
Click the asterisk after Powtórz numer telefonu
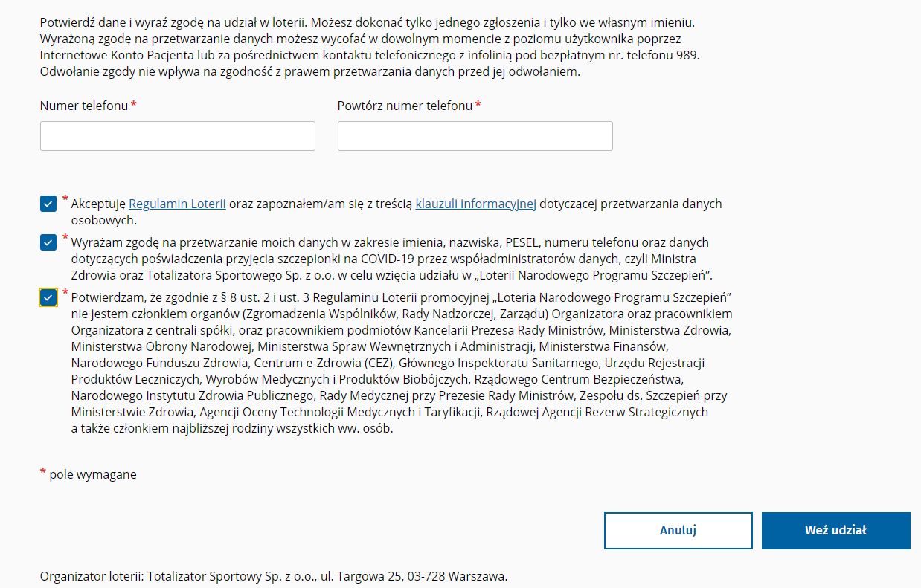[x=478, y=105]
